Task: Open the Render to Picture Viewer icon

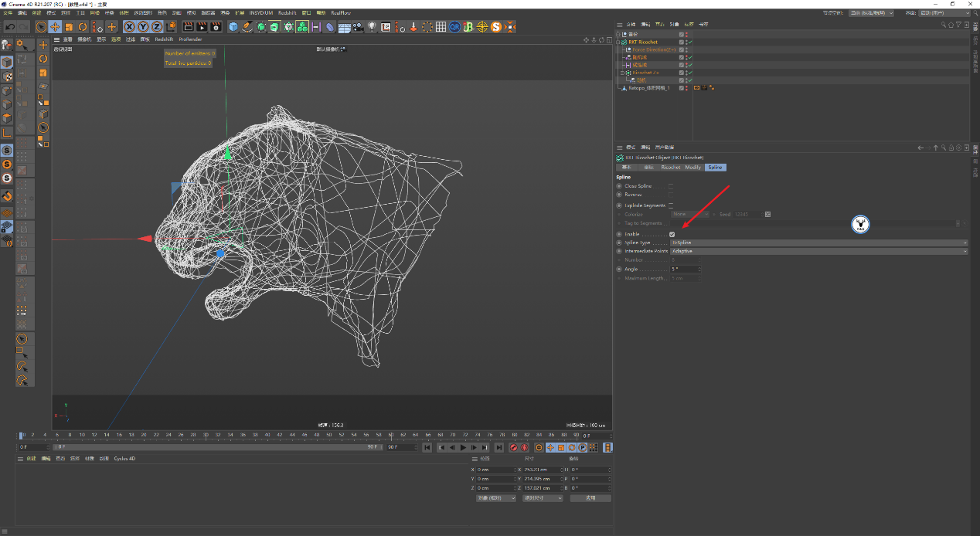Action: (202, 27)
